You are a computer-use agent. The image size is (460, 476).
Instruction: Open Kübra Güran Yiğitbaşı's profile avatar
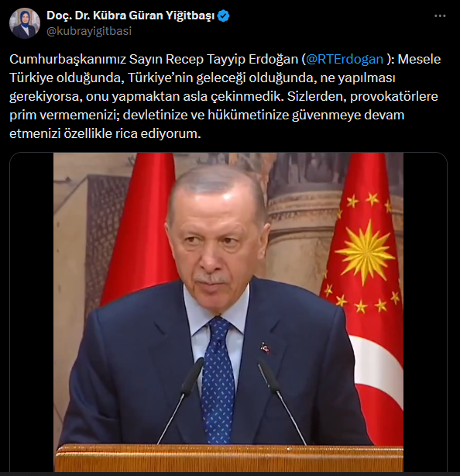(25, 23)
